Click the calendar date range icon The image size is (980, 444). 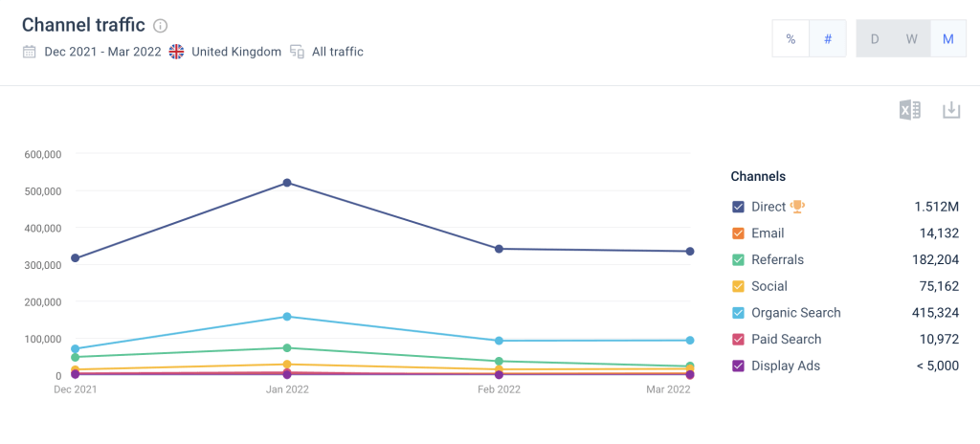(30, 52)
